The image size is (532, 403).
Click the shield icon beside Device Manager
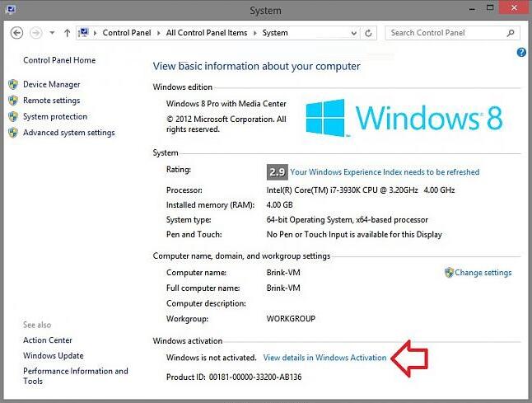(13, 84)
